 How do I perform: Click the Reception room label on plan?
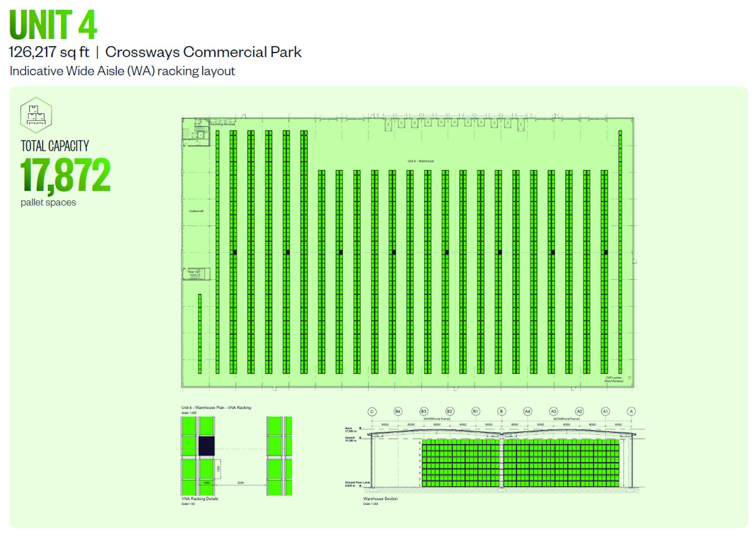[189, 139]
